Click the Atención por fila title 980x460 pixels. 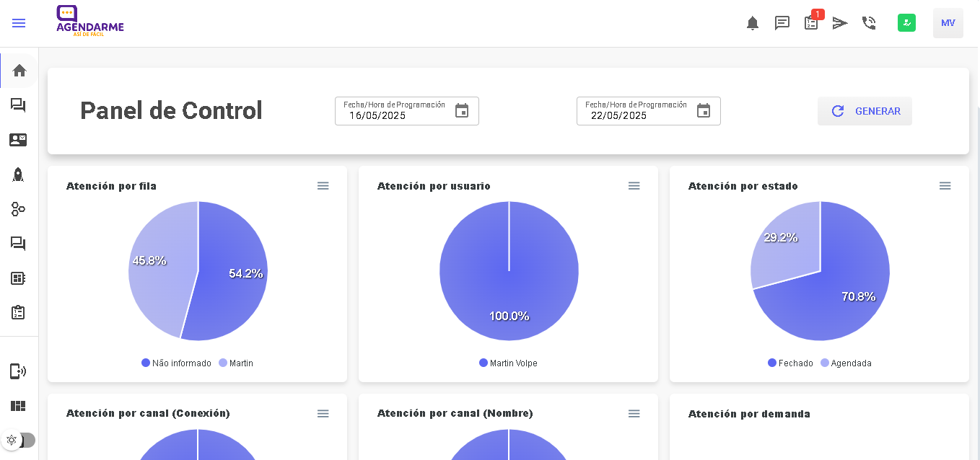coord(111,186)
